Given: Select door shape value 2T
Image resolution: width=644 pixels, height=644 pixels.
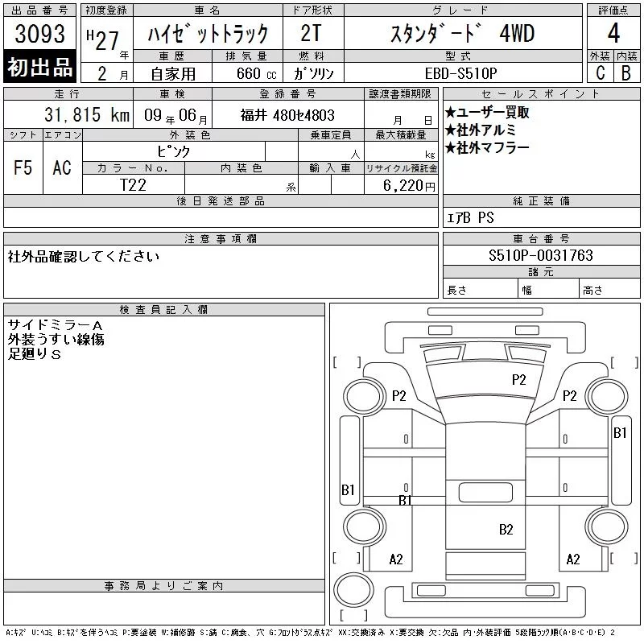Looking at the screenshot, I should (311, 33).
